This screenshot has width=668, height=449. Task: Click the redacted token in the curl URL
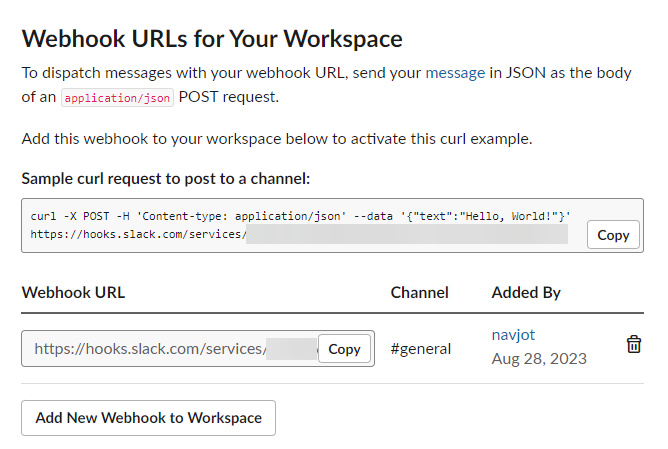click(405, 236)
